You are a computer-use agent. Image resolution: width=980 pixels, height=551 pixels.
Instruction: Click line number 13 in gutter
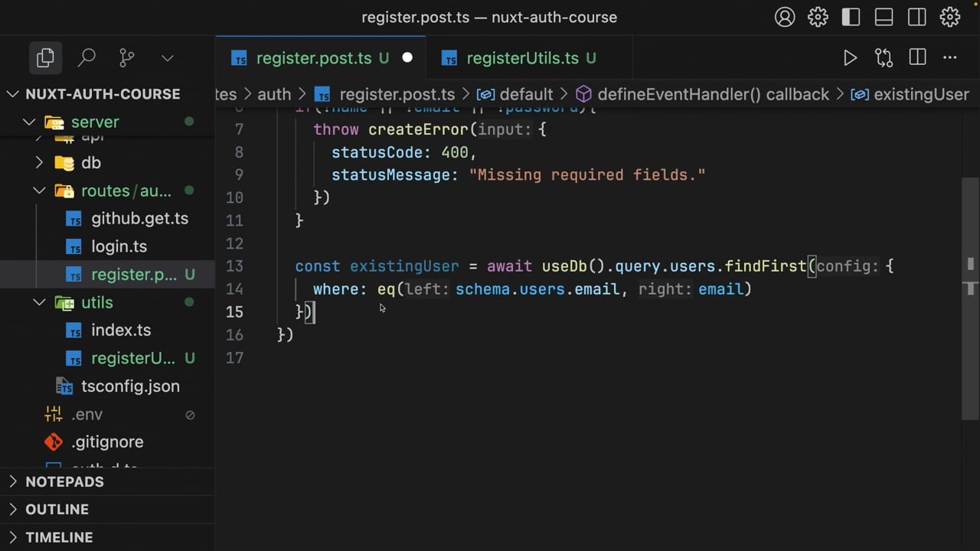[234, 266]
